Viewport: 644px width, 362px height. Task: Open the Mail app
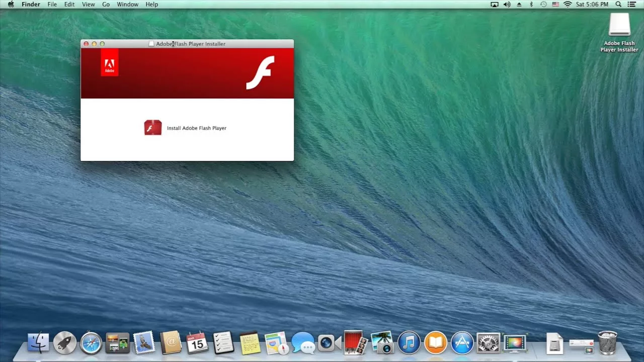tap(144, 344)
